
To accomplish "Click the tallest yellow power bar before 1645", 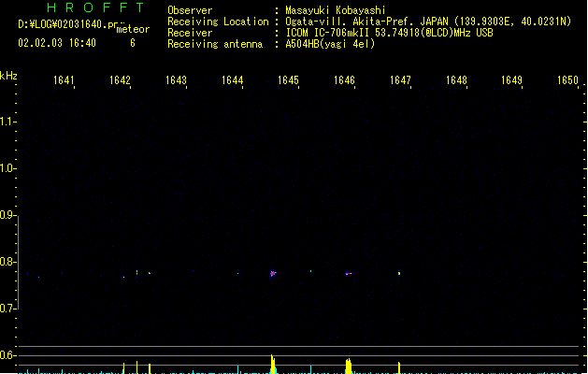I will (273, 364).
